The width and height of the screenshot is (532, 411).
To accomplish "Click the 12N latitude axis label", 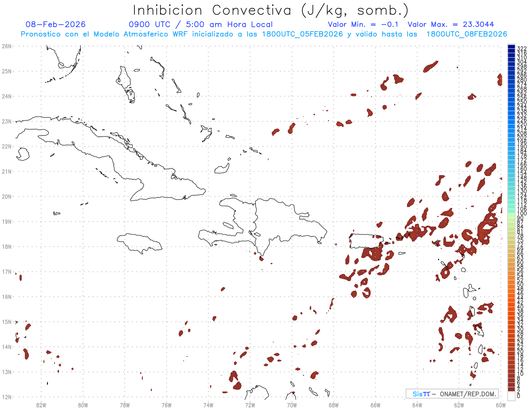I will point(7,396).
